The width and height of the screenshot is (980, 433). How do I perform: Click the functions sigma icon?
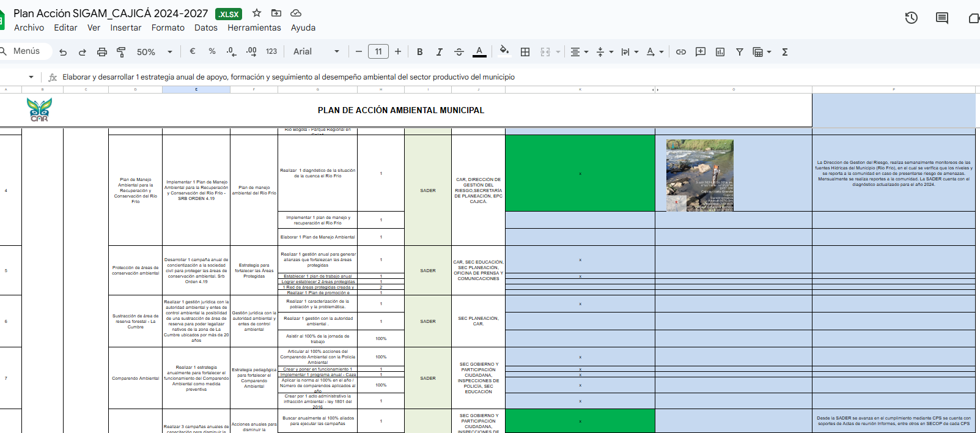[x=785, y=52]
